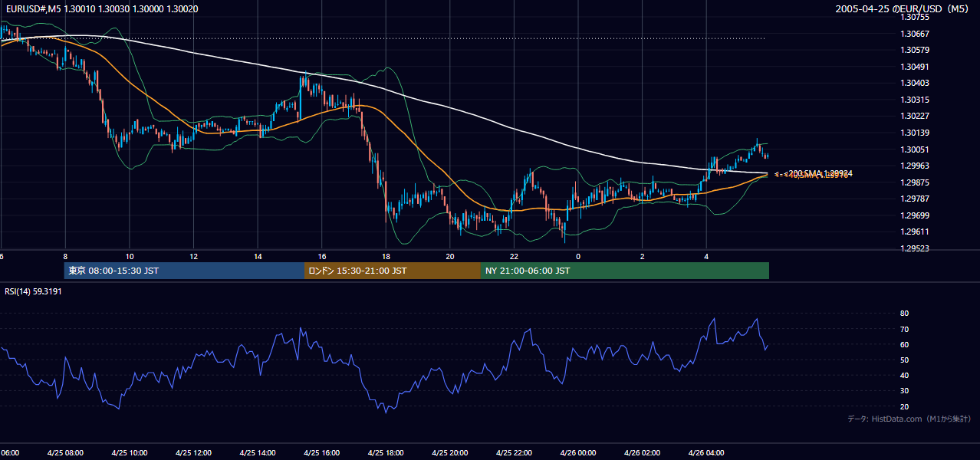Click the bottom time label 4/25 14:00
The width and height of the screenshot is (980, 460).
[258, 452]
